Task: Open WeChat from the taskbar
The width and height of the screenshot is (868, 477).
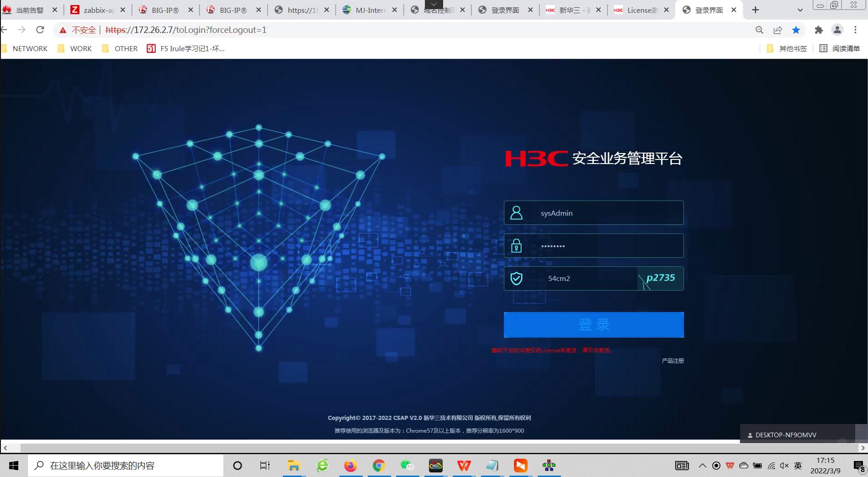Action: tap(407, 466)
